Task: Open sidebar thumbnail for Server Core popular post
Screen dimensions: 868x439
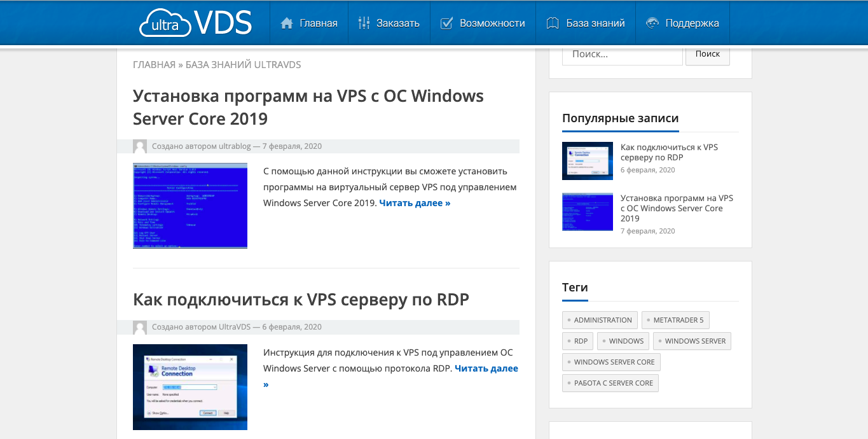Action: [588, 212]
